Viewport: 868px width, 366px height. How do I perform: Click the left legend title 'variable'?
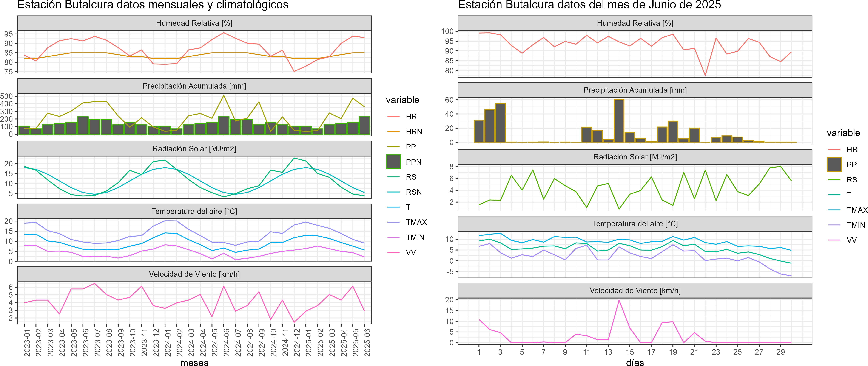click(402, 100)
